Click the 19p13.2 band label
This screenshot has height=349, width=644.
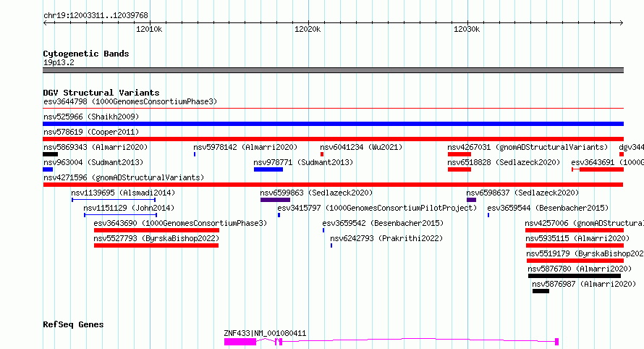point(59,62)
